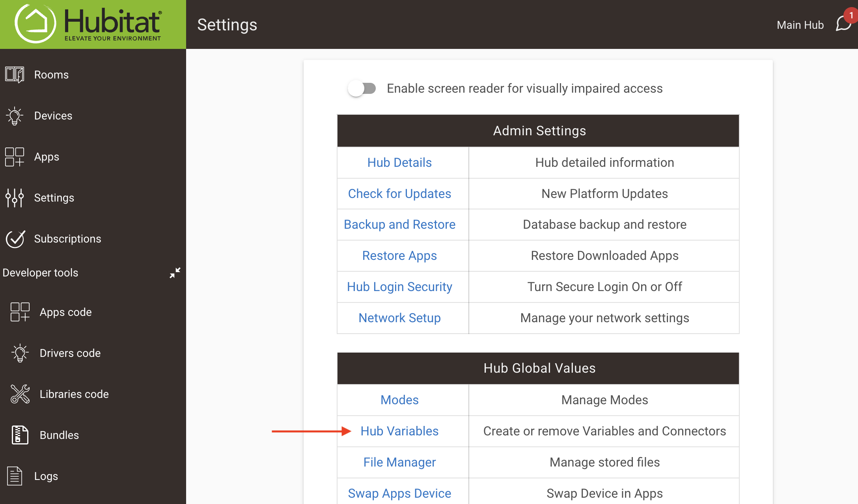Open Drivers code in Developer tools
The image size is (858, 504).
(x=70, y=353)
